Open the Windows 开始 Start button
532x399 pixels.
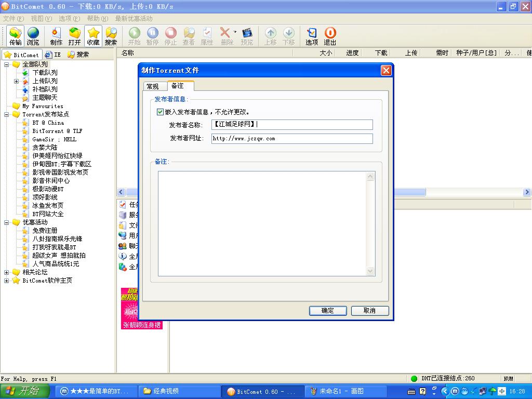click(25, 391)
